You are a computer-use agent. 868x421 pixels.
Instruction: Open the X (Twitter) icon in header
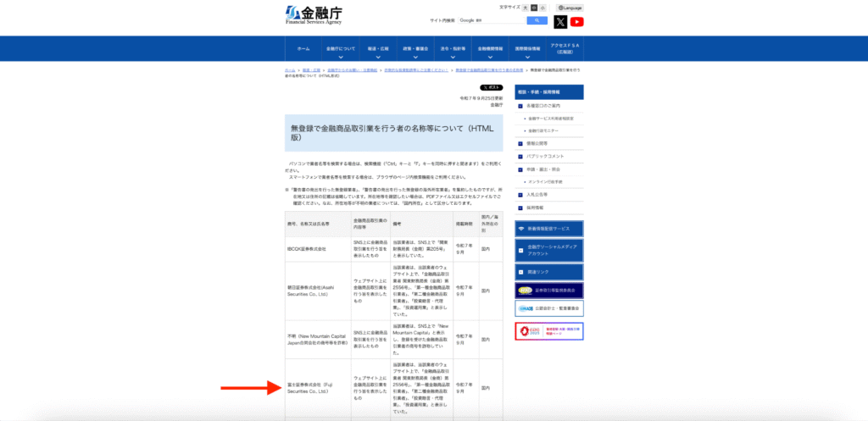pyautogui.click(x=561, y=21)
